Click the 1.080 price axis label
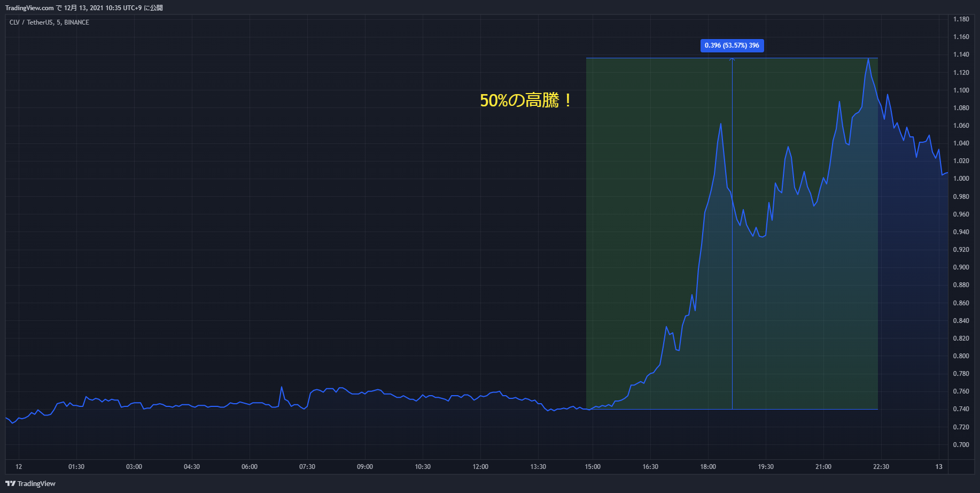This screenshot has width=980, height=493. (x=961, y=108)
